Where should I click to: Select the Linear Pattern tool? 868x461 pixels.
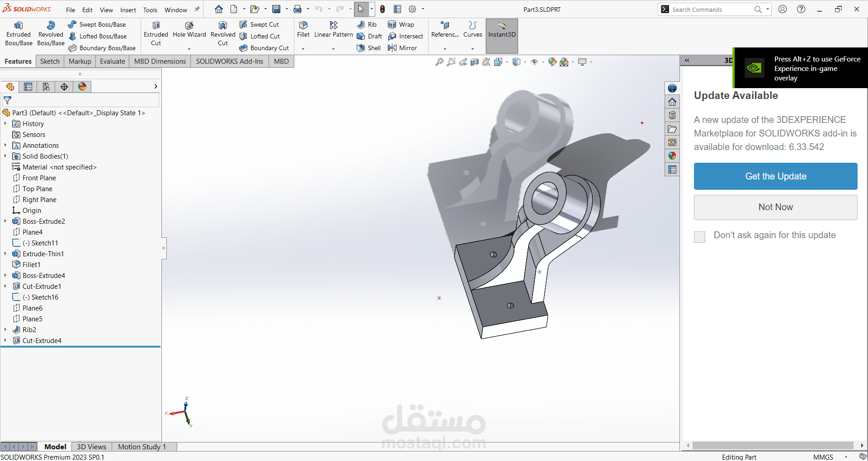334,29
